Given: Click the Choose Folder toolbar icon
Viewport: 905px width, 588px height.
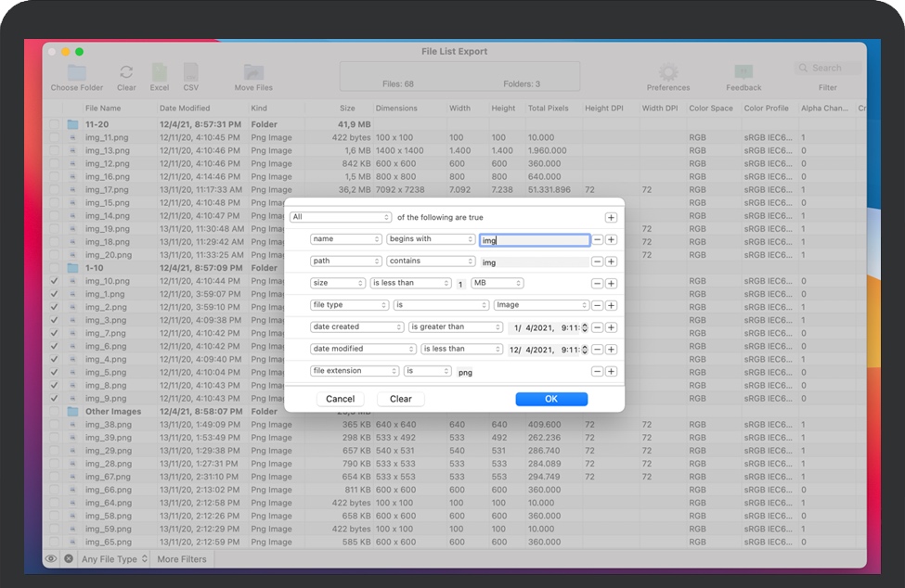Looking at the screenshot, I should [77, 73].
